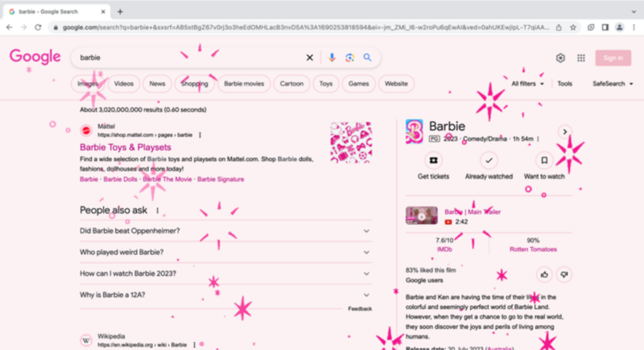
Task: Open People also ask options dots
Action: pos(157,211)
